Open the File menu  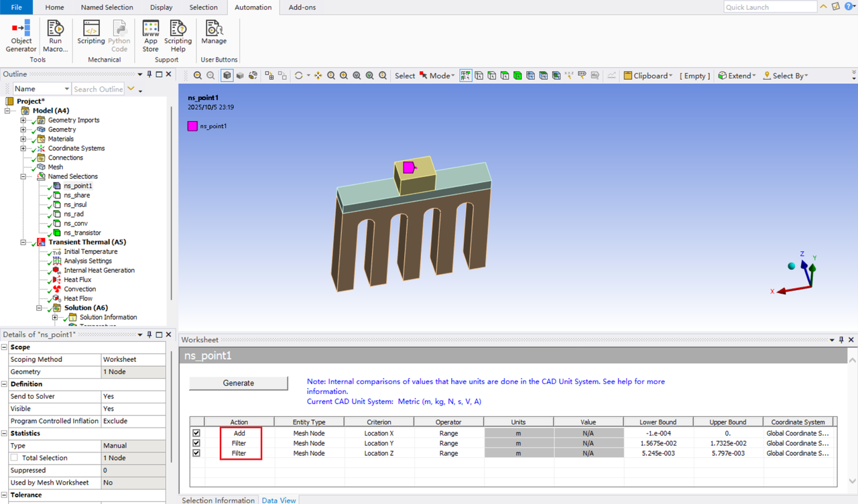pyautogui.click(x=16, y=7)
